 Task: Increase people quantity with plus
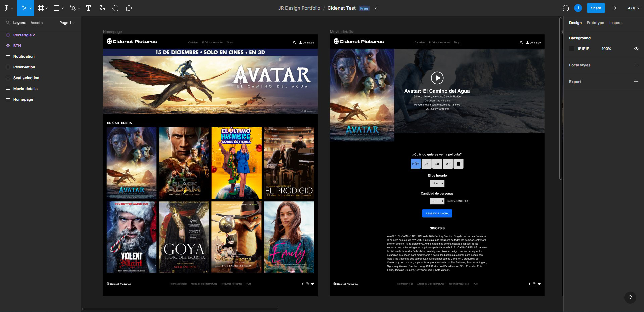click(442, 201)
